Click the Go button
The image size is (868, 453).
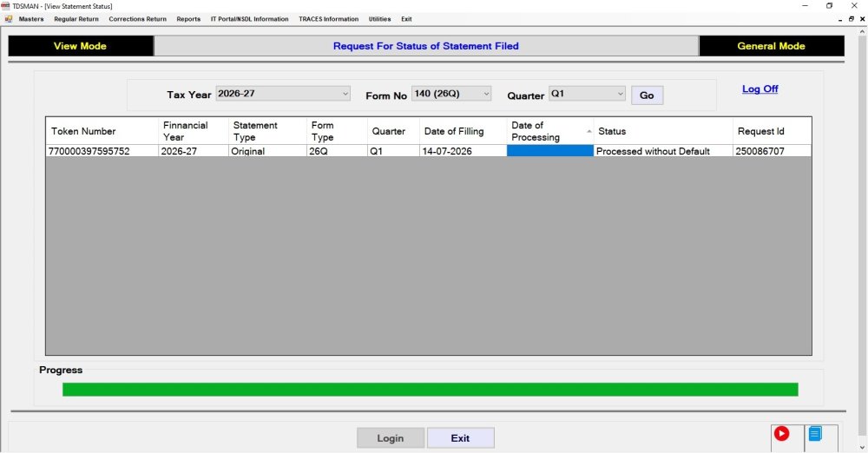(647, 95)
